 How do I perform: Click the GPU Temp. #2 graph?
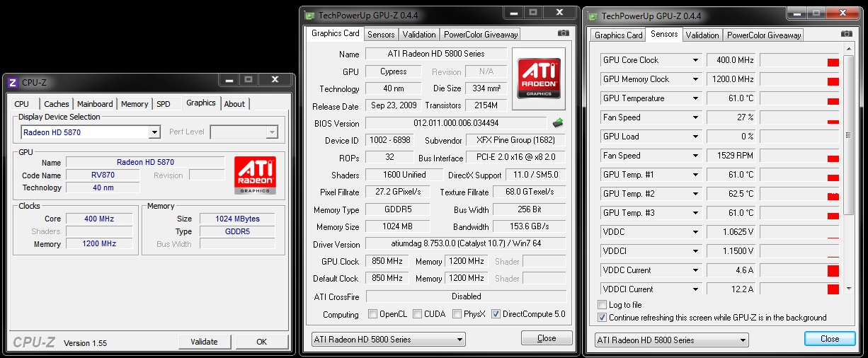point(800,194)
